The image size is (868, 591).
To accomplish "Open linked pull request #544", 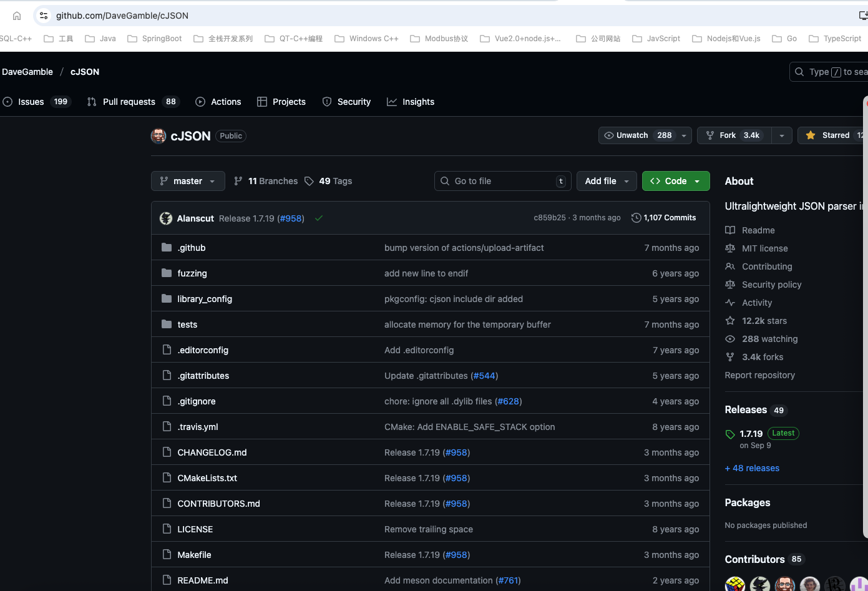I will point(484,376).
